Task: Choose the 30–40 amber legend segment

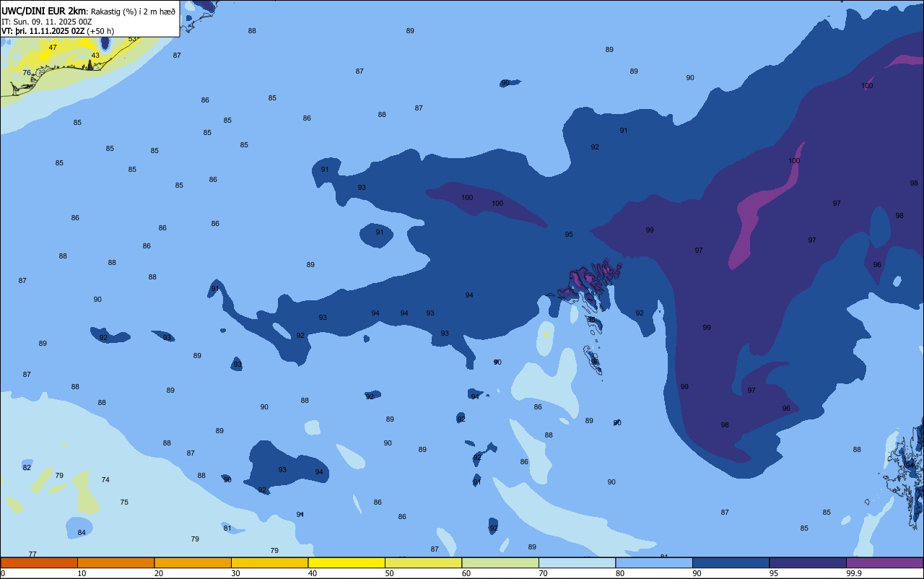Action: click(x=269, y=562)
